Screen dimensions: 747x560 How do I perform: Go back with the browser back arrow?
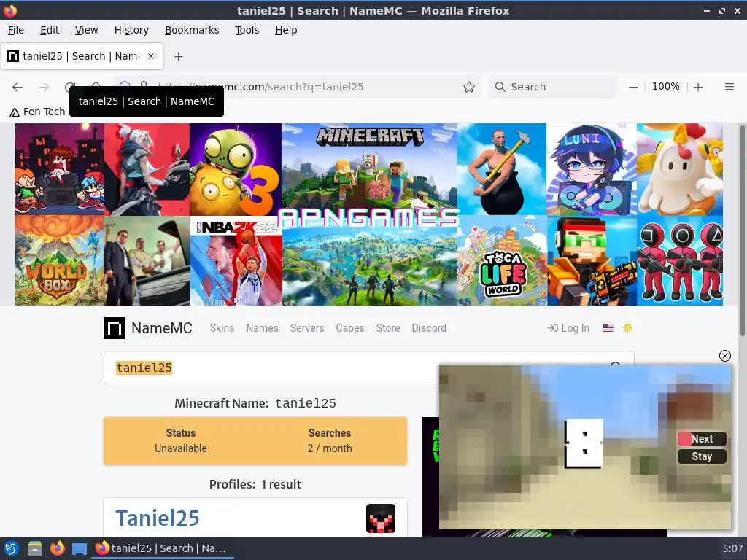pyautogui.click(x=18, y=87)
